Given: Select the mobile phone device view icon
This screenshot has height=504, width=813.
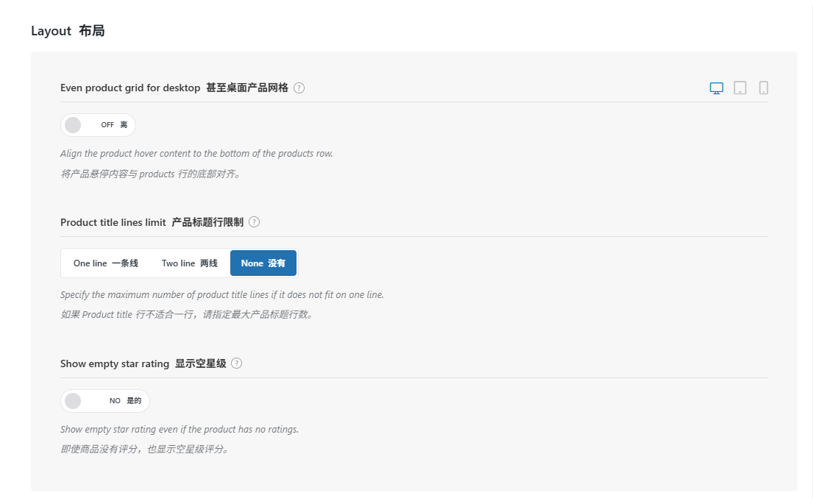Looking at the screenshot, I should [763, 88].
